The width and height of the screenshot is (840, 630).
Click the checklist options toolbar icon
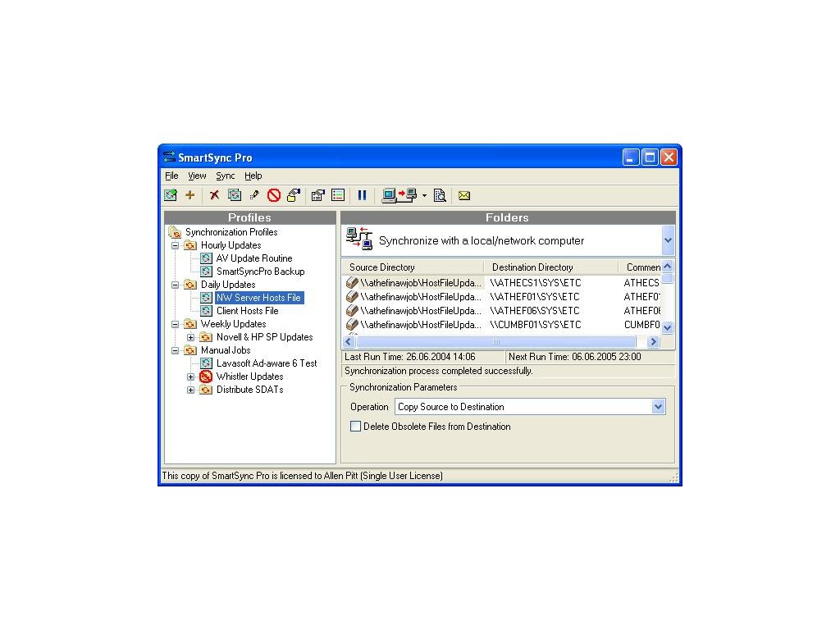coord(338,195)
